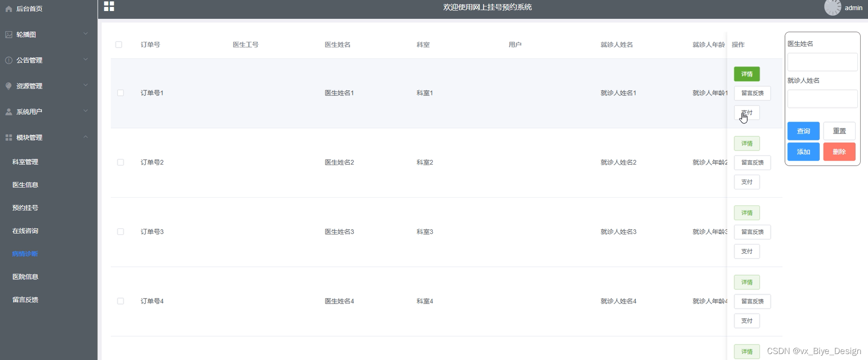Click the cell 就诊人姓名3
868x360 pixels.
[x=618, y=232]
